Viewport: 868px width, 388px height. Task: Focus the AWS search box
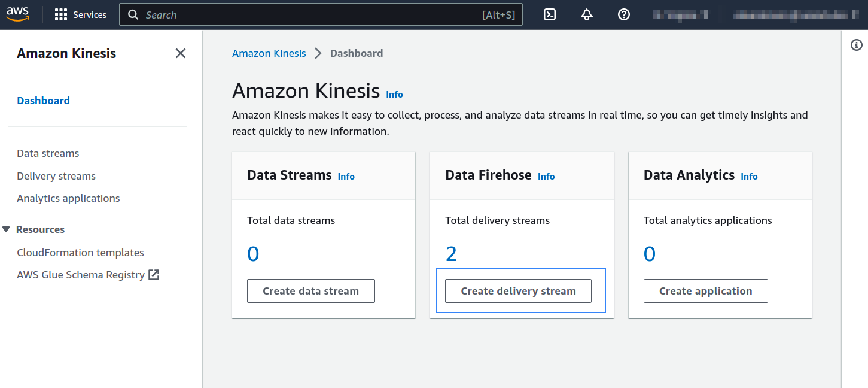[321, 15]
